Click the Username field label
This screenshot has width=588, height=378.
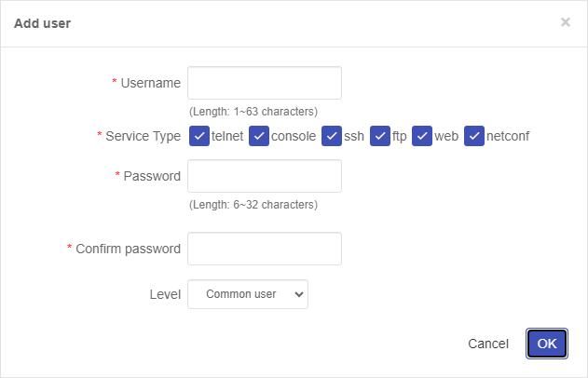[150, 83]
